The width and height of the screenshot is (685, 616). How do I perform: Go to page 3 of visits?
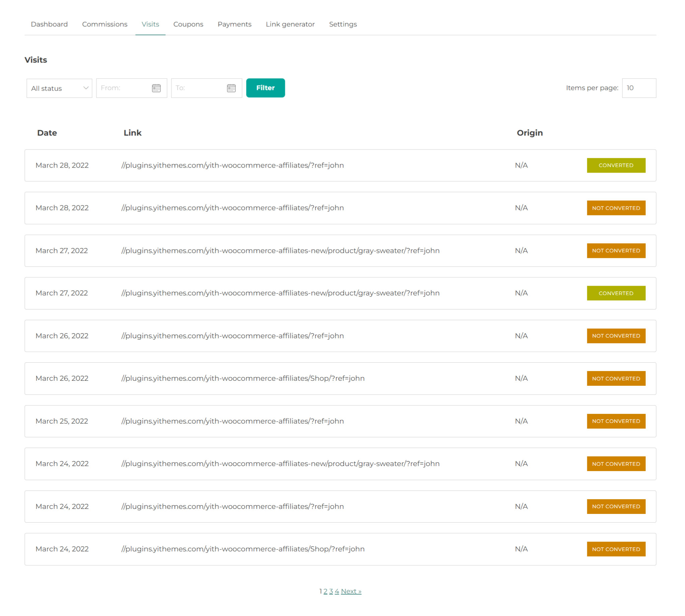coord(331,591)
